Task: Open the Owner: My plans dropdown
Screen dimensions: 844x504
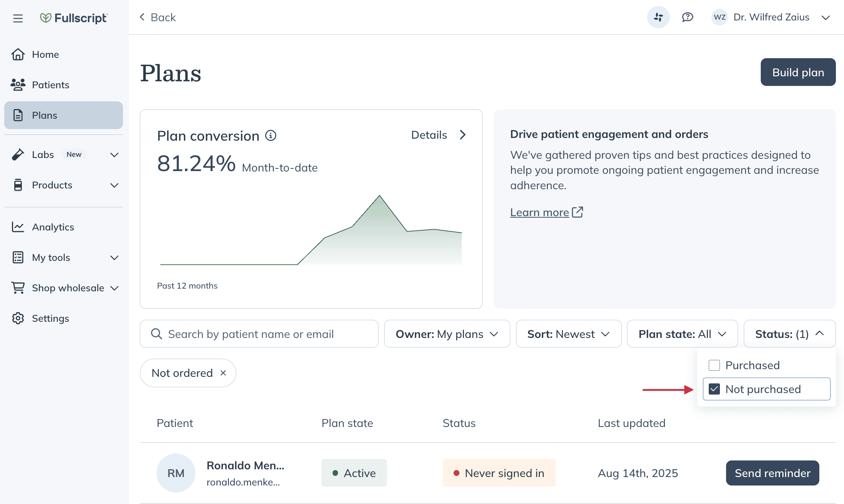Action: coord(447,334)
